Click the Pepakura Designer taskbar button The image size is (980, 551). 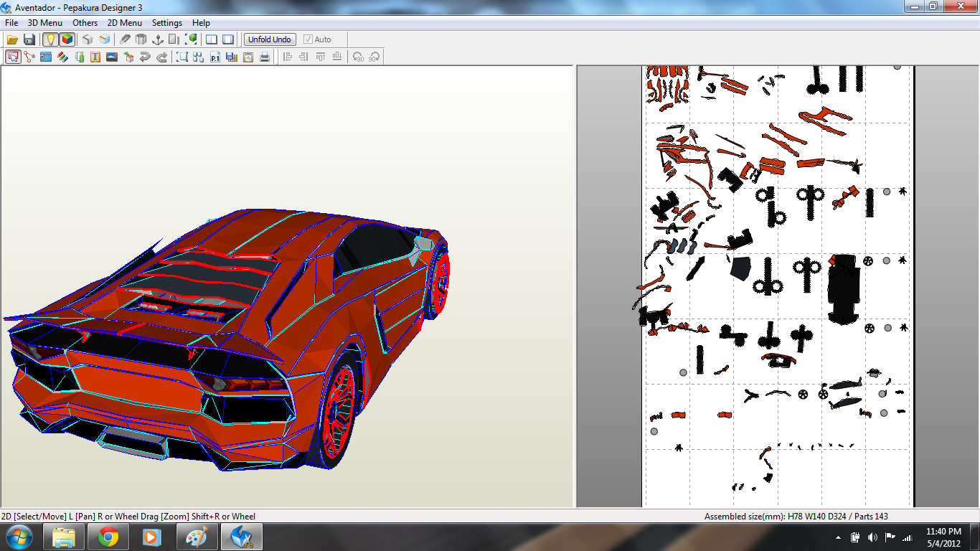tap(241, 537)
